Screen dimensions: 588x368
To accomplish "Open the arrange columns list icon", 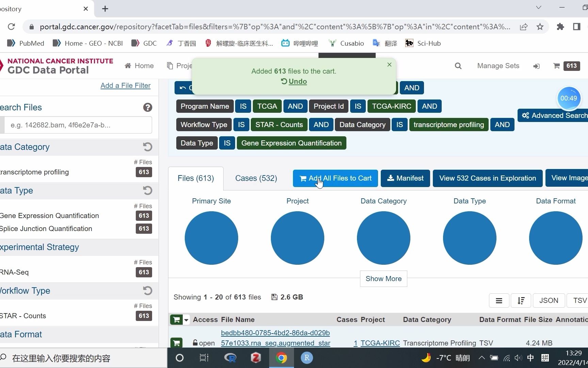I will click(x=499, y=301).
